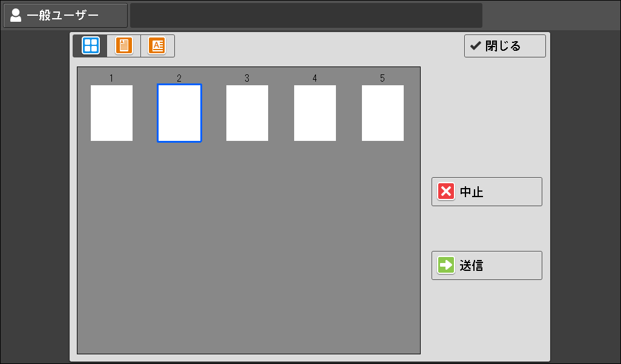Click the red X cancel icon
The height and width of the screenshot is (364, 621).
(x=446, y=192)
